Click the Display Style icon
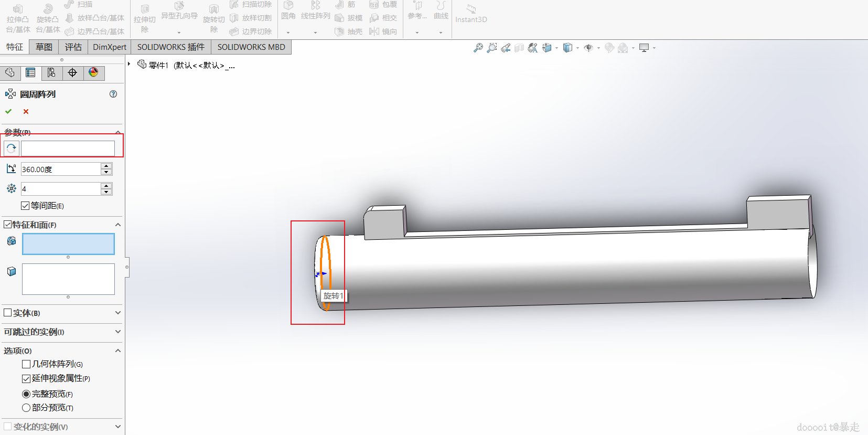This screenshot has width=868, height=435. [567, 48]
